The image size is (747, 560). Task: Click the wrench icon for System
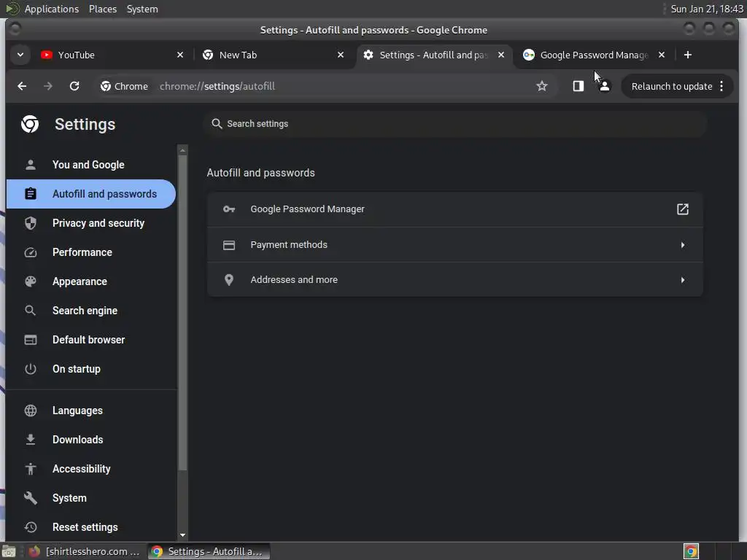coord(31,498)
